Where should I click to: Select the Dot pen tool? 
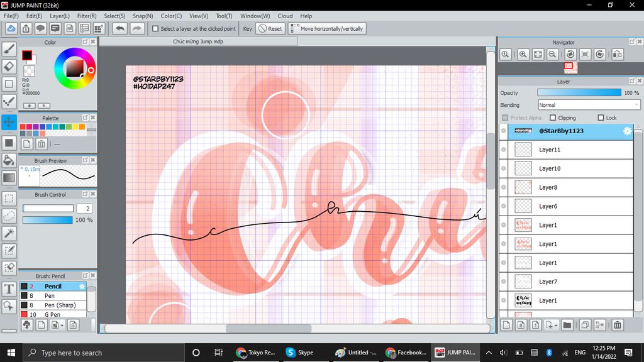pyautogui.click(x=9, y=101)
